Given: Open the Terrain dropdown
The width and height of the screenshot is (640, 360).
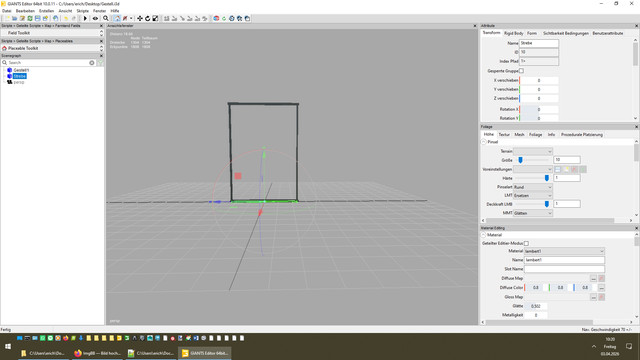Looking at the screenshot, I should click(x=533, y=151).
